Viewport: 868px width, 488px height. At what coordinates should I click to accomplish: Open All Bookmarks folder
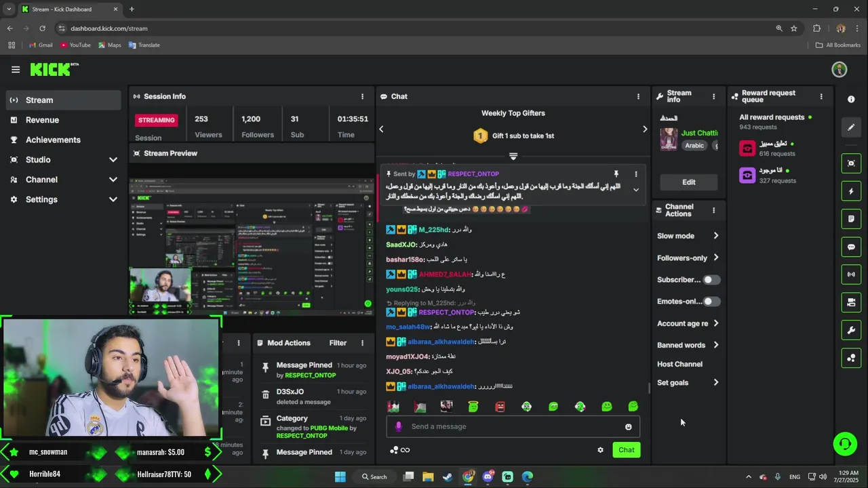838,45
